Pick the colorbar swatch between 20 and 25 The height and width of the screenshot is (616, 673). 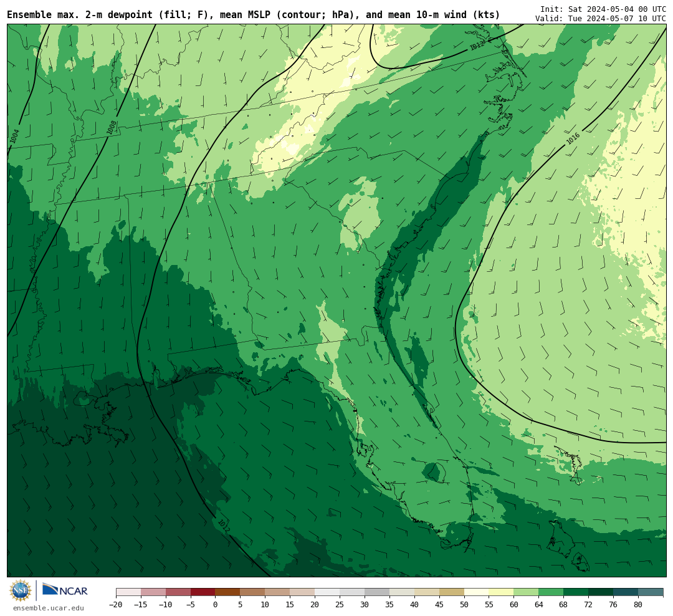pos(328,592)
